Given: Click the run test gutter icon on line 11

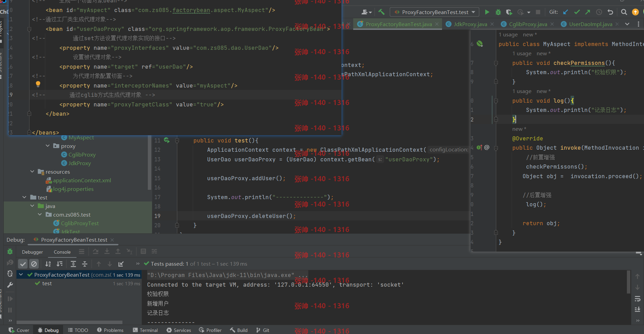Looking at the screenshot, I should click(x=167, y=140).
